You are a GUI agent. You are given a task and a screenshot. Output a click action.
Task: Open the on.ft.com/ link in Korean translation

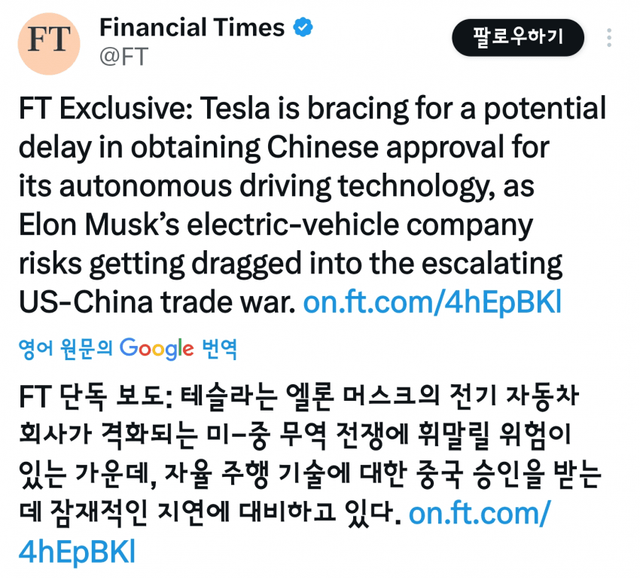(x=480, y=515)
